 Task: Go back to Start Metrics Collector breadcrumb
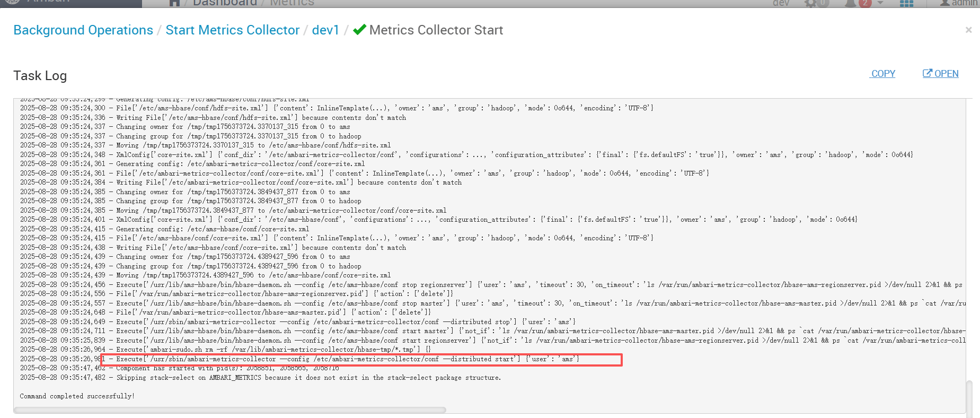[233, 30]
